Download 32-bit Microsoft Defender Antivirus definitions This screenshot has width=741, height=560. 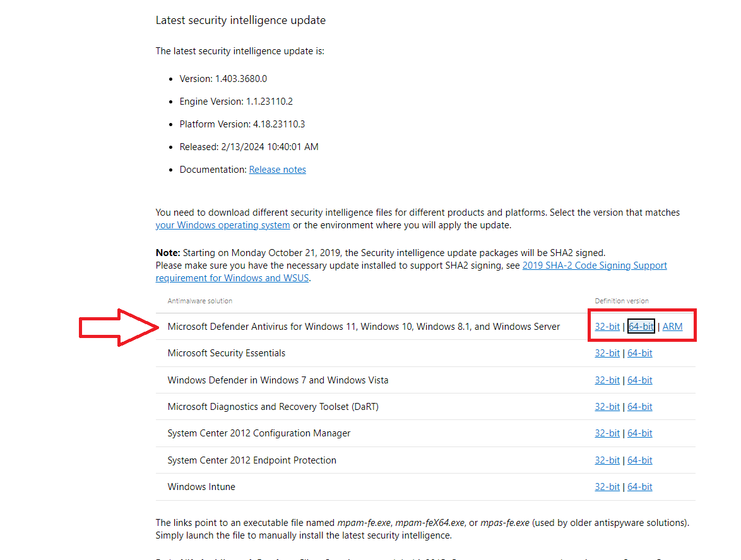[x=607, y=326]
